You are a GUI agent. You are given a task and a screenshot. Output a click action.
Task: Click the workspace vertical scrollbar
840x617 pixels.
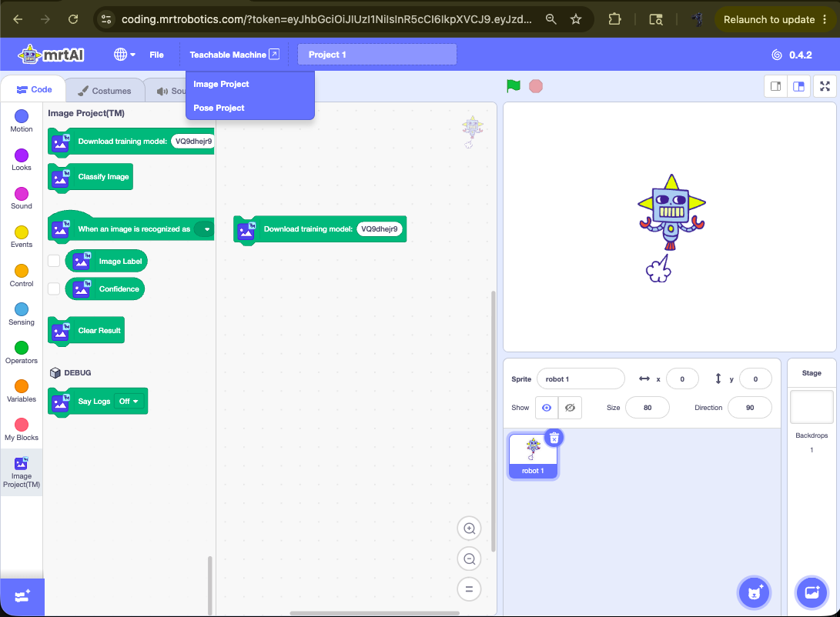[493, 421]
